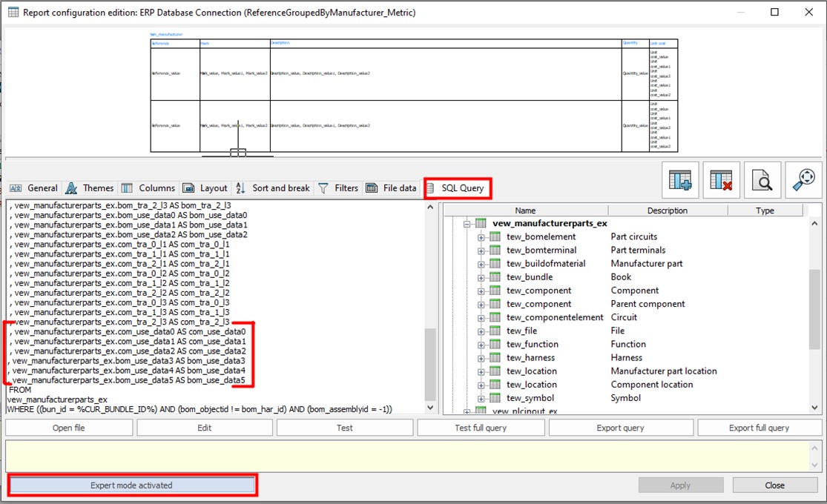Click the table icon beside tew_bundle

click(x=495, y=277)
